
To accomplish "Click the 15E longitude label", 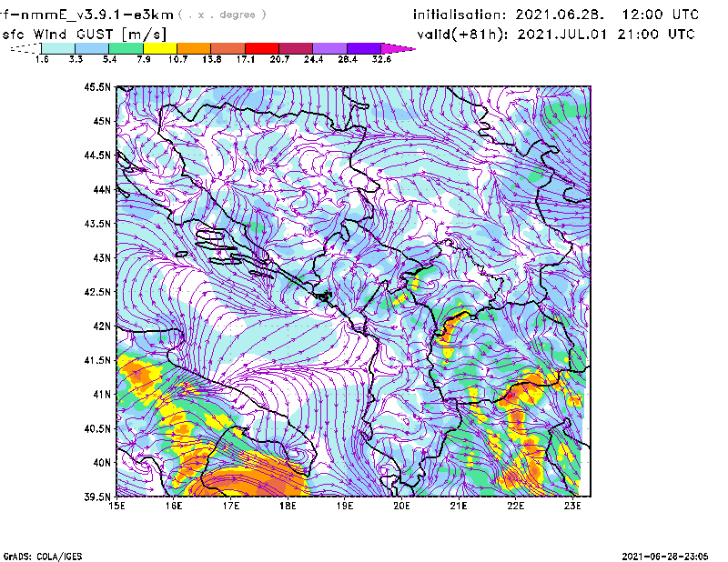I will click(116, 506).
